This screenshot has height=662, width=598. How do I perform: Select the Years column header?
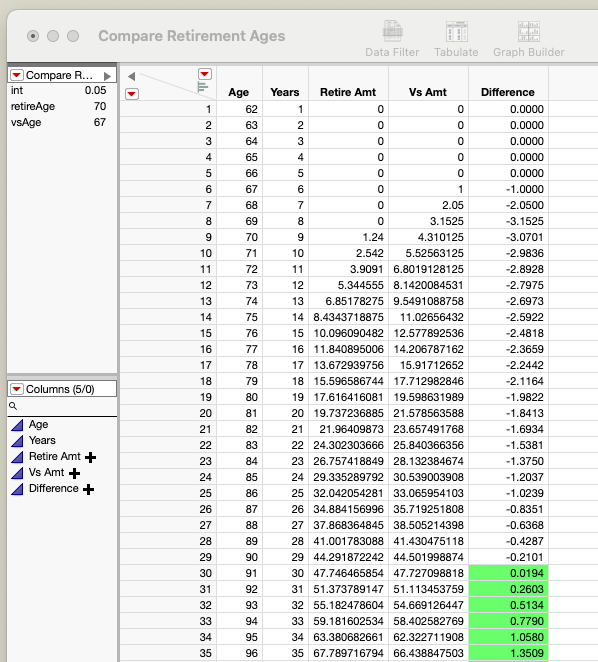(285, 92)
